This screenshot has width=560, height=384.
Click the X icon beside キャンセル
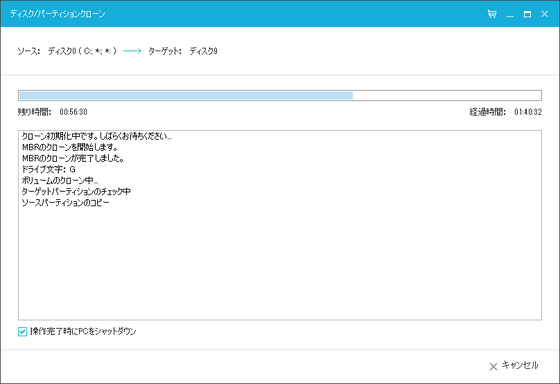coord(493,366)
